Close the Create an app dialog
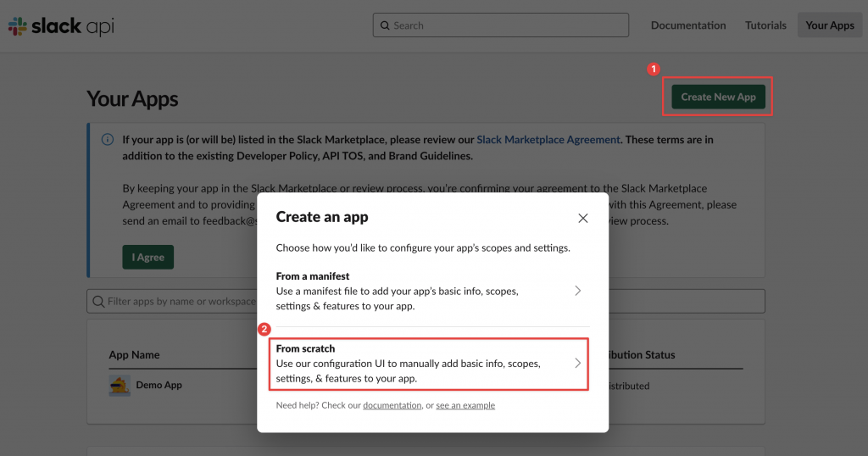 click(583, 218)
